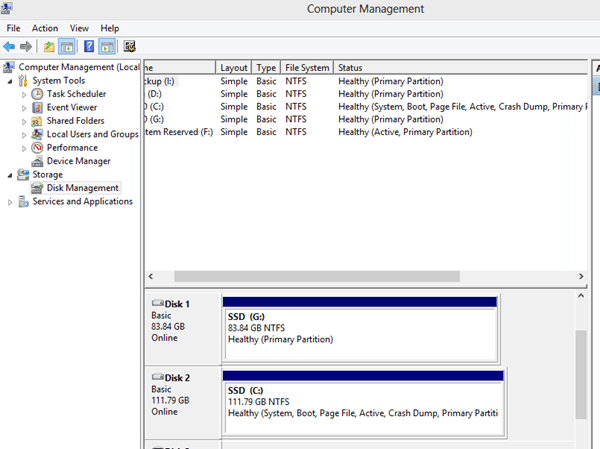Sort by the Status column header
Viewport: 600px width, 449px height.
(x=461, y=68)
